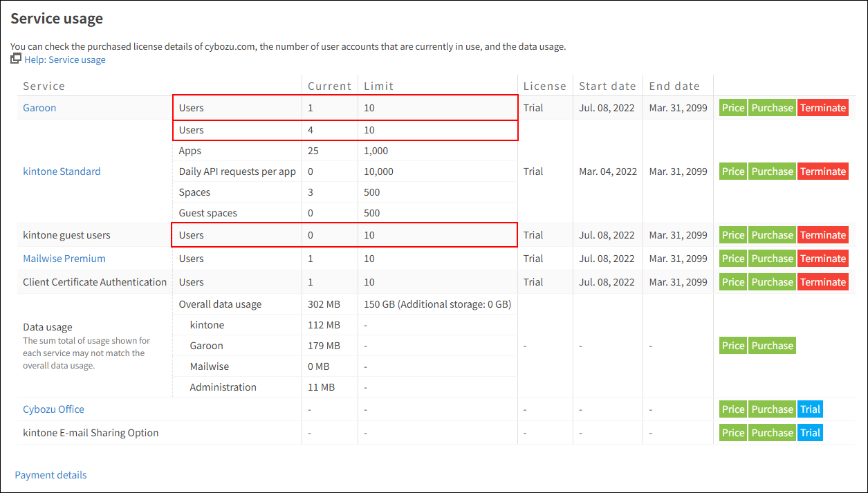This screenshot has width=868, height=493.
Task: Terminate the kintone Standard trial
Action: click(x=822, y=171)
